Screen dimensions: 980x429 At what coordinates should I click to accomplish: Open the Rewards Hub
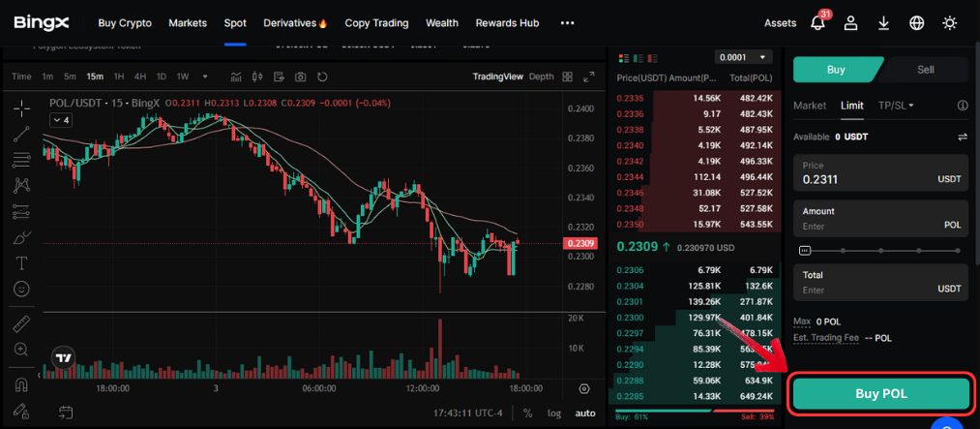coord(507,23)
